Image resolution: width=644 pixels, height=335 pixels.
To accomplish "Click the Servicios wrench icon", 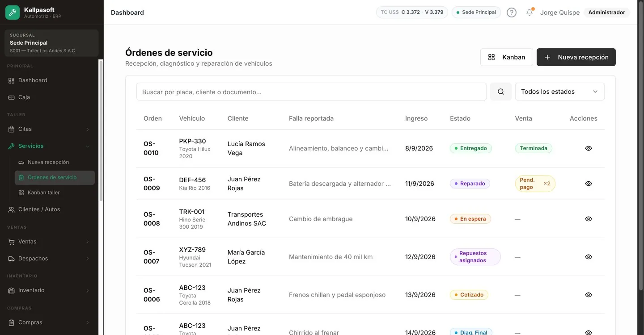I will point(12,146).
